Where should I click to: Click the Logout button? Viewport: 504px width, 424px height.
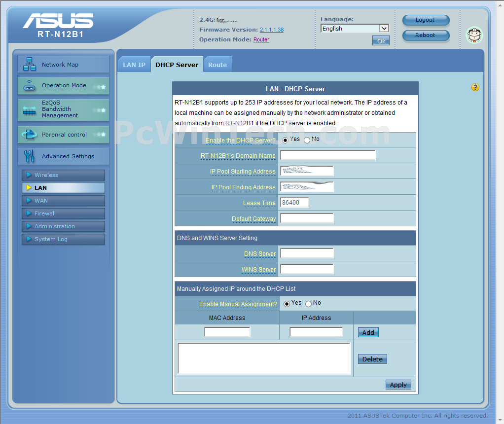pos(426,20)
